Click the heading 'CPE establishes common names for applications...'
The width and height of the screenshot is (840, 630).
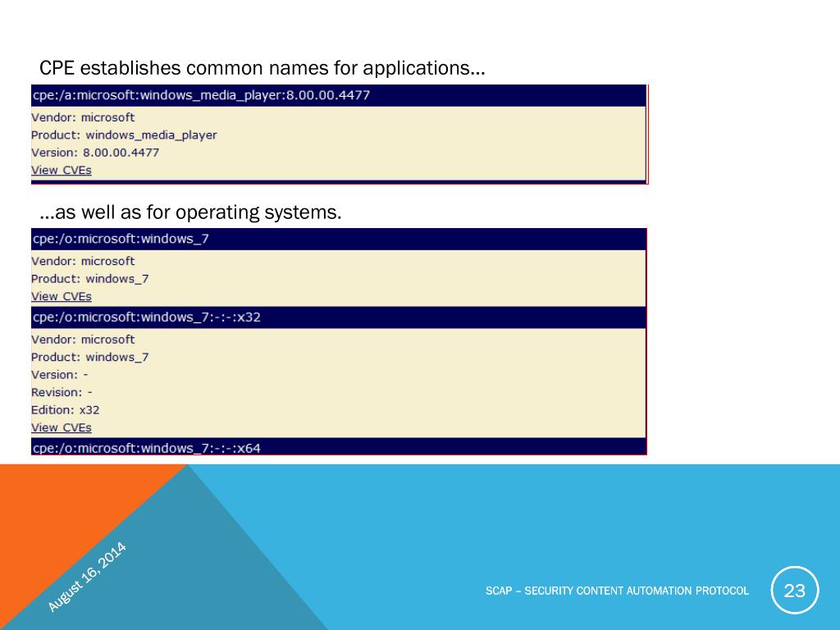262,69
